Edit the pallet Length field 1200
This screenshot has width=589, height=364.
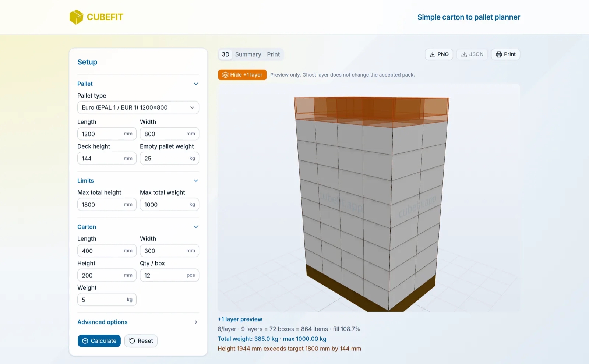coord(107,134)
